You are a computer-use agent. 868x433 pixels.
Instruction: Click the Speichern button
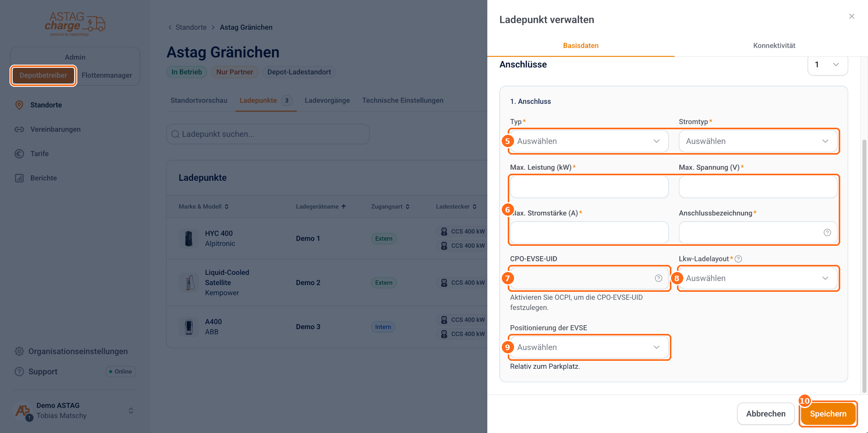pos(828,414)
